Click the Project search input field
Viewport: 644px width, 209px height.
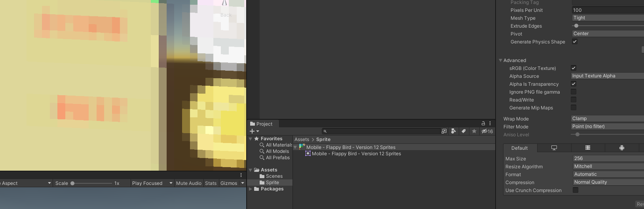(x=381, y=131)
